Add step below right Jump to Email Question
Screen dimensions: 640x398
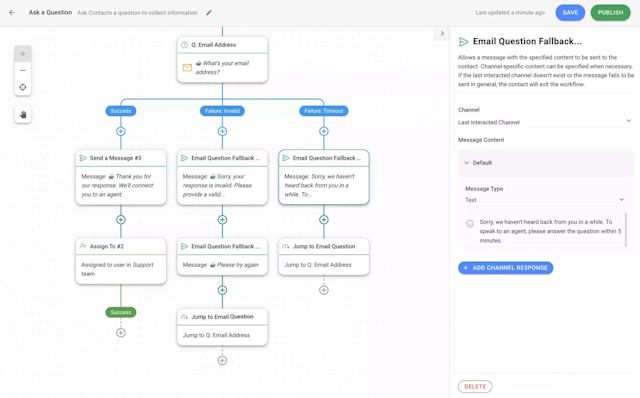(324, 290)
